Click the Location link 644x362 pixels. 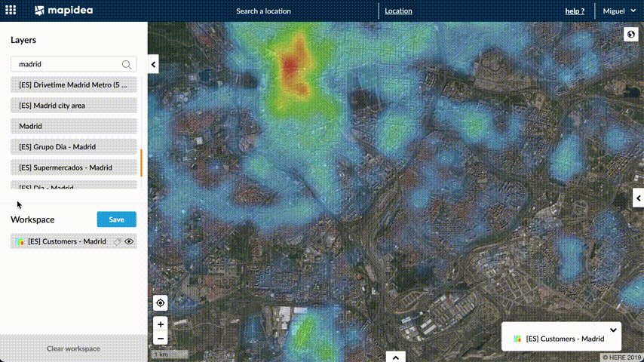pyautogui.click(x=398, y=11)
